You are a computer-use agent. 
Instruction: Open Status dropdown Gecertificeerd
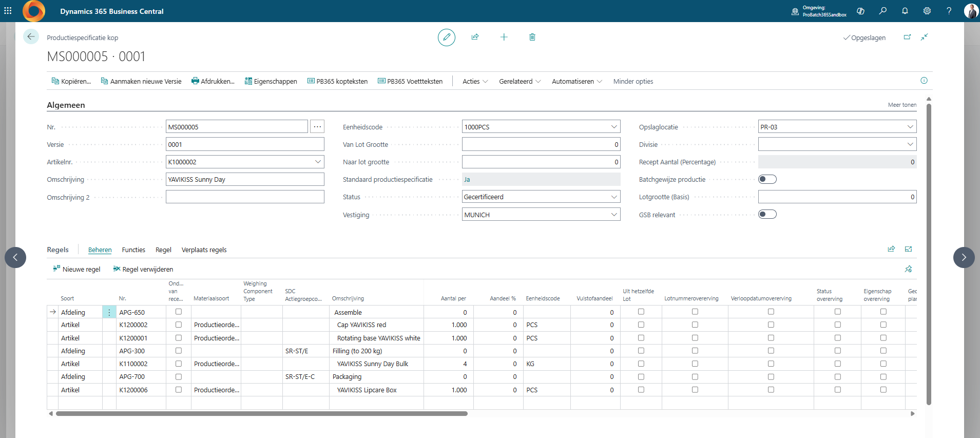coord(614,197)
